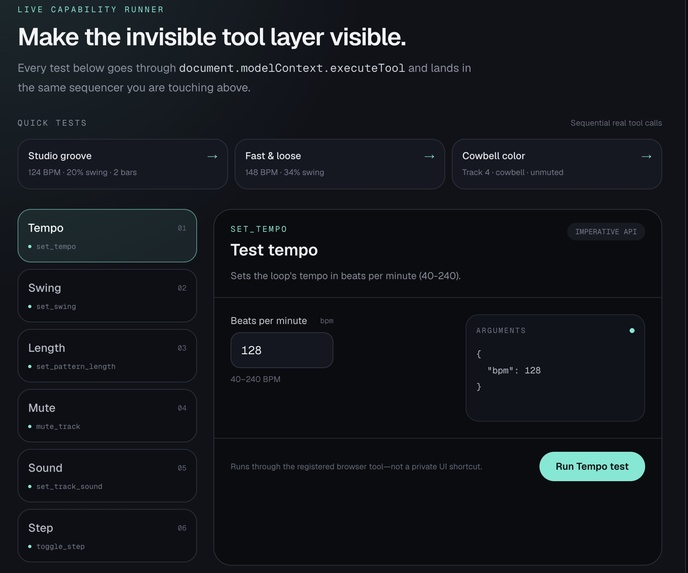Click the 124 BPM · 20% swing · 2 bars text
Image resolution: width=688 pixels, height=573 pixels.
pos(82,172)
